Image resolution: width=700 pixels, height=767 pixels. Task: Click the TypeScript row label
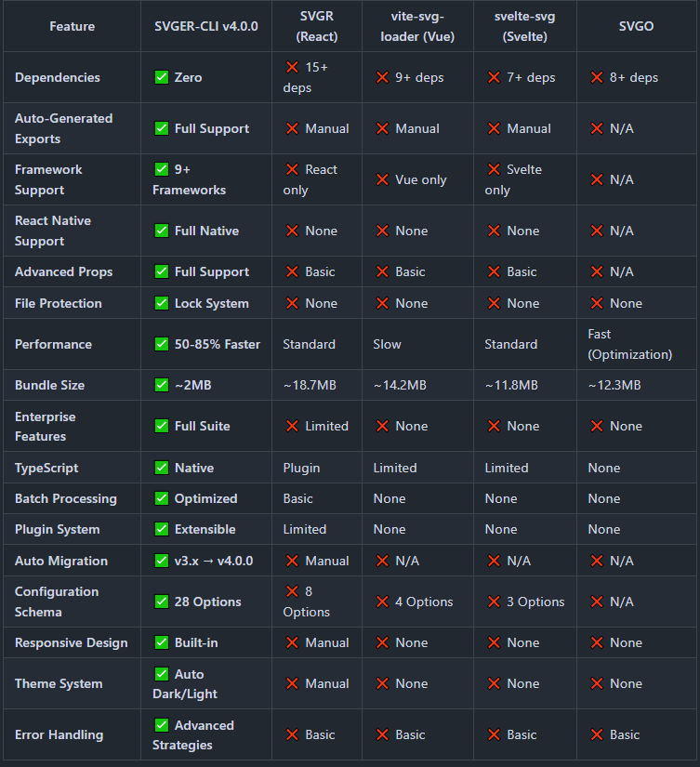pos(46,469)
